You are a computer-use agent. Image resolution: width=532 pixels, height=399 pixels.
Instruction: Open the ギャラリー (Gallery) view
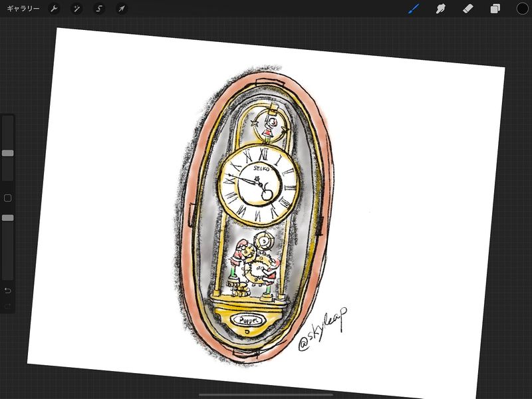tap(23, 9)
